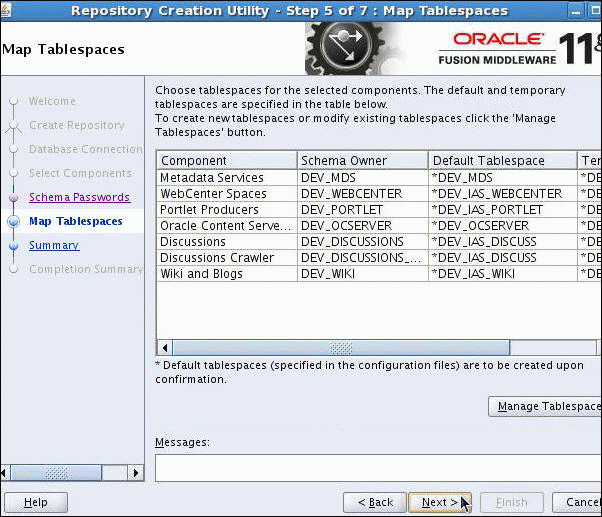The width and height of the screenshot is (602, 517).
Task: Open the Schema Passwords step link
Action: 79,197
